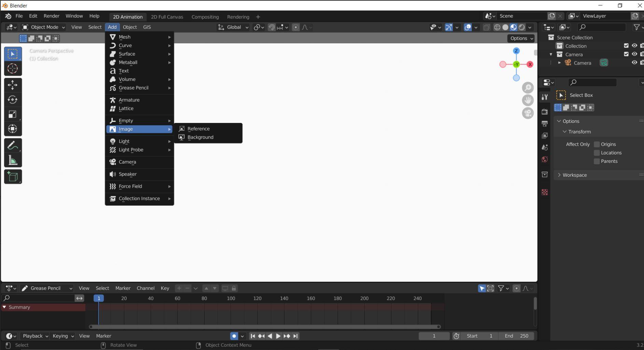Open viewport Options dropdown
The width and height of the screenshot is (644, 350).
[521, 38]
